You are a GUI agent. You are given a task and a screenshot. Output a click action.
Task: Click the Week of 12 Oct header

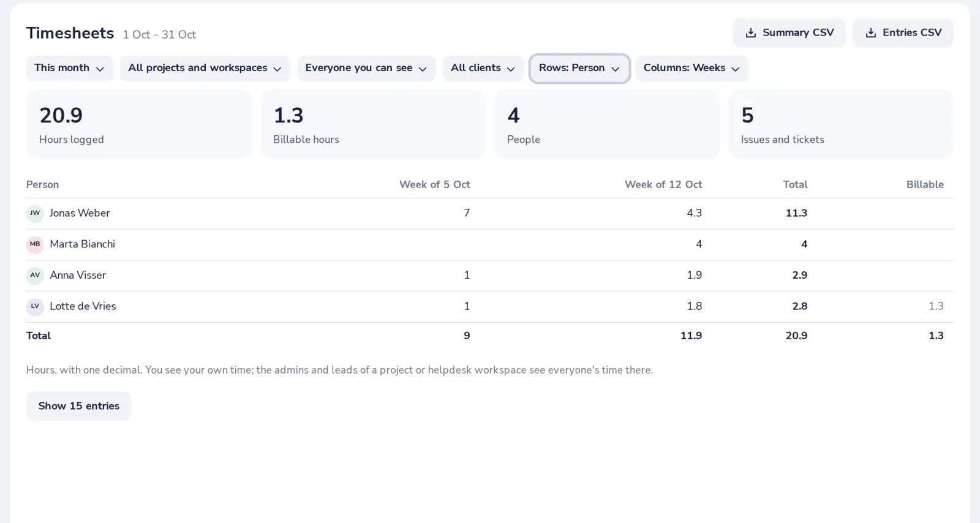point(663,184)
